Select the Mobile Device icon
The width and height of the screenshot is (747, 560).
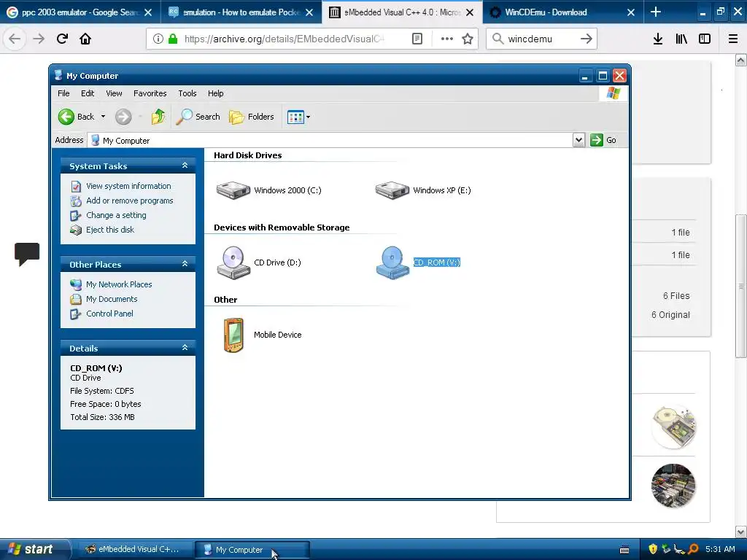pos(233,335)
